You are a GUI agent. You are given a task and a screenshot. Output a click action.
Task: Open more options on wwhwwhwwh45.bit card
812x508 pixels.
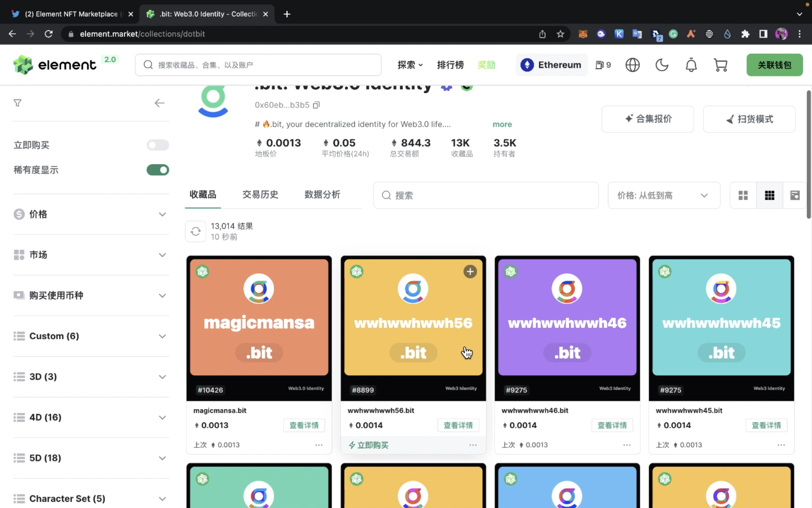781,445
